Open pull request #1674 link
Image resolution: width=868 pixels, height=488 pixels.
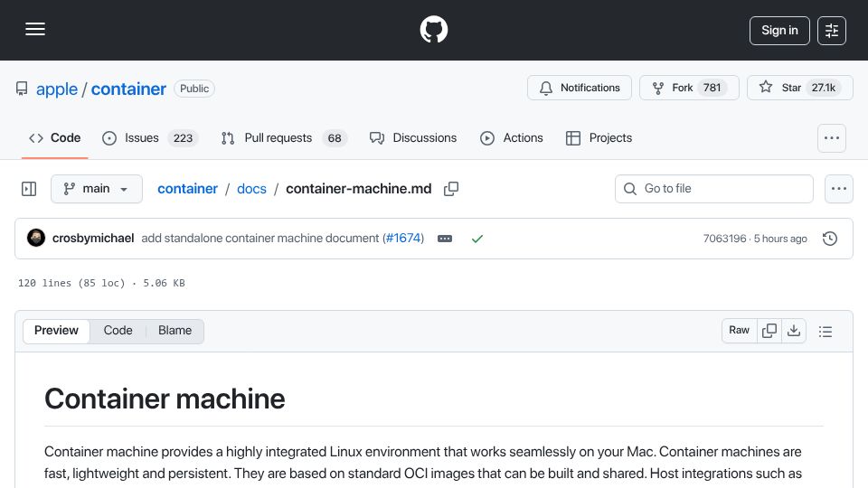(403, 239)
